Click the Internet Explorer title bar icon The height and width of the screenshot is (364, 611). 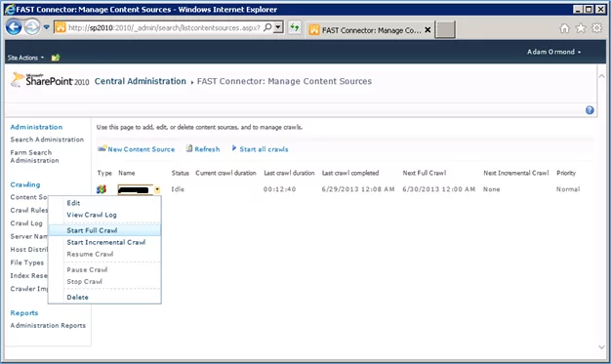click(x=10, y=10)
